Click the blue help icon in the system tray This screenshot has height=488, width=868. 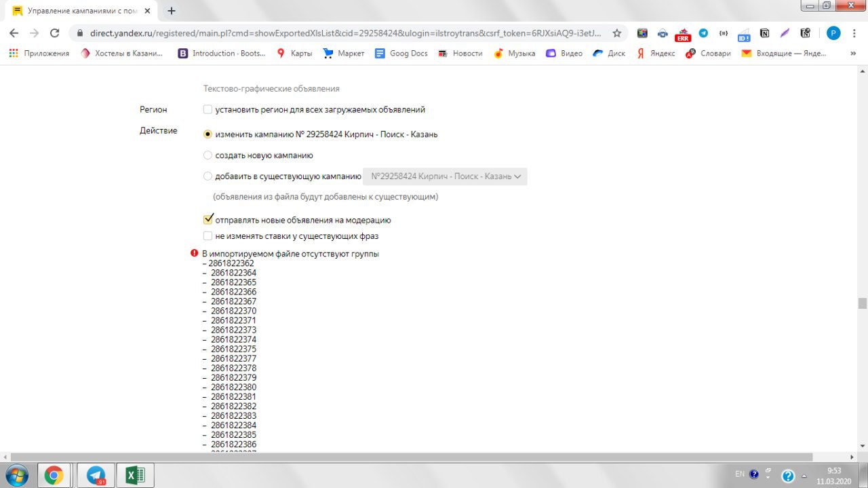(787, 476)
